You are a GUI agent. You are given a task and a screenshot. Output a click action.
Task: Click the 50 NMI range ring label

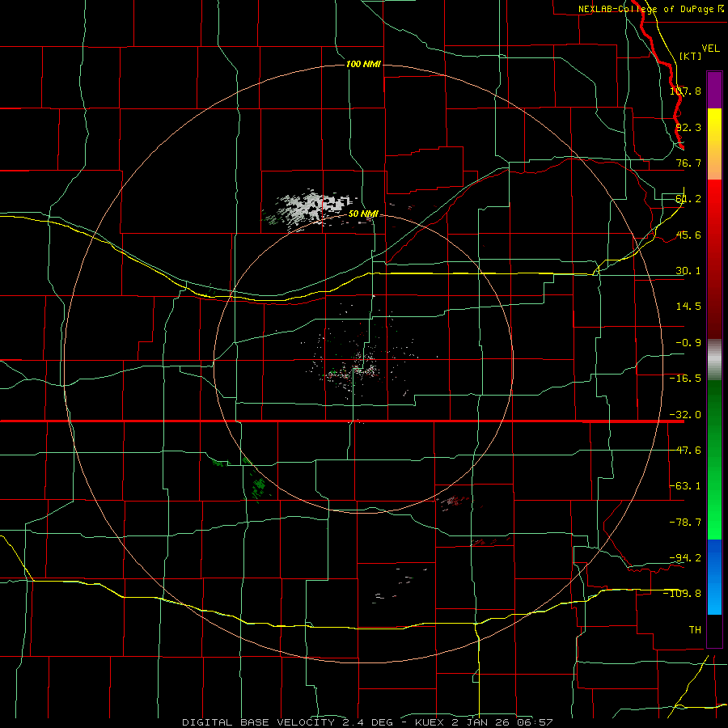[x=363, y=214]
